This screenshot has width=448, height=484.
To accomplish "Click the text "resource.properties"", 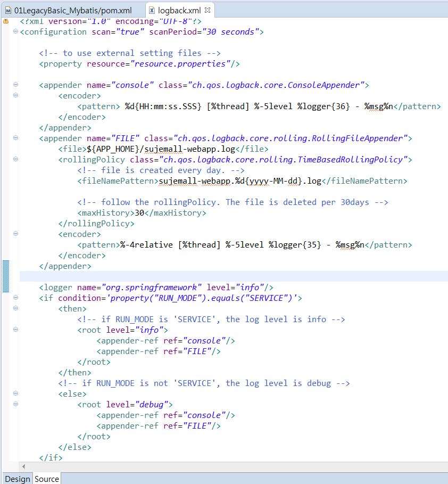I will [x=180, y=63].
